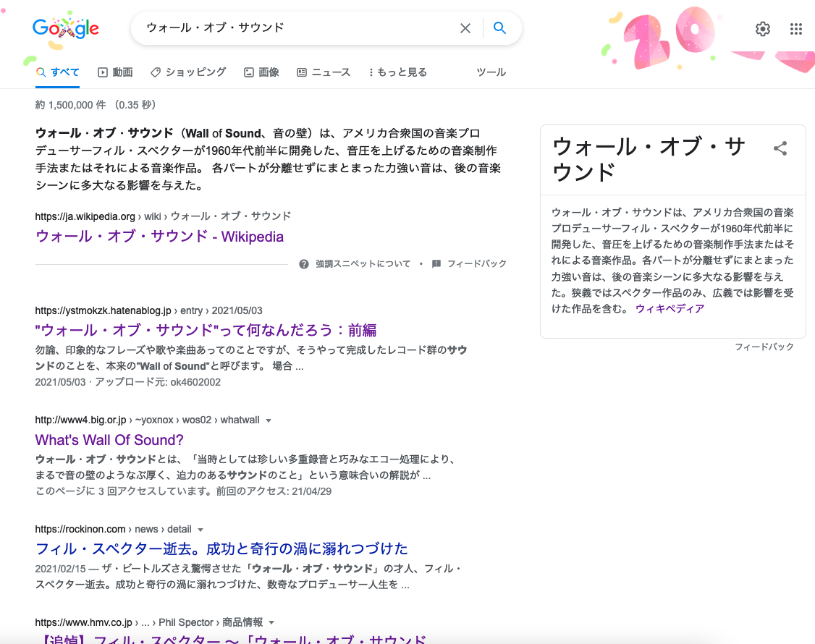
Task: Switch to the 画像 tab
Action: tap(261, 72)
